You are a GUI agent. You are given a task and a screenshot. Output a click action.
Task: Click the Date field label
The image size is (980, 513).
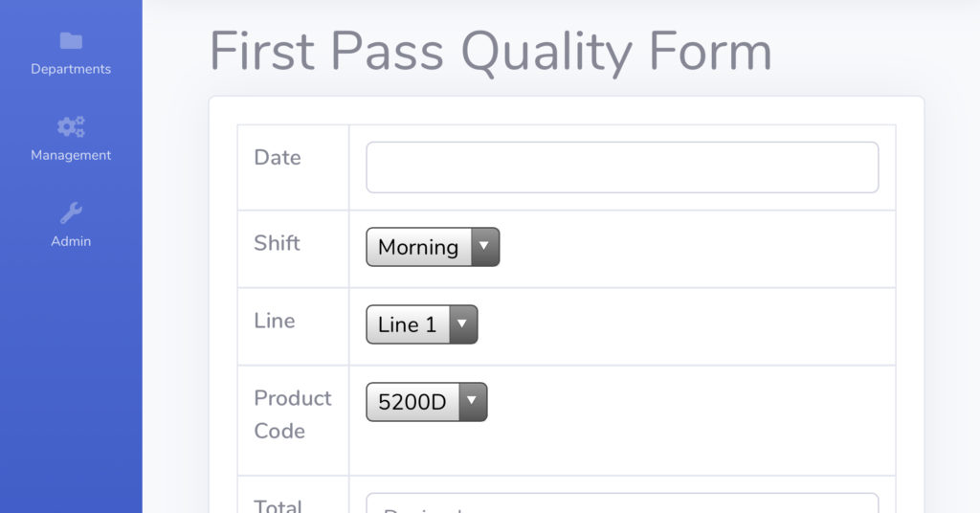point(278,158)
